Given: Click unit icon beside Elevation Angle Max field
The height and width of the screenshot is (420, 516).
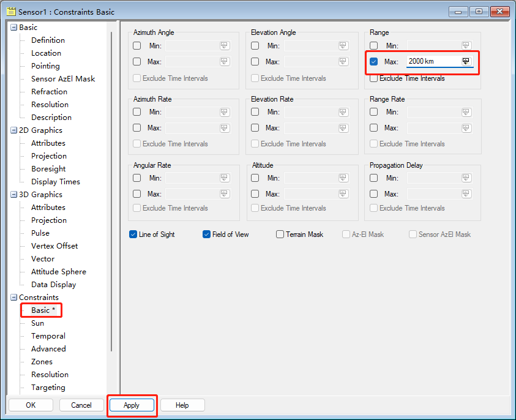Looking at the screenshot, I should pyautogui.click(x=343, y=62).
